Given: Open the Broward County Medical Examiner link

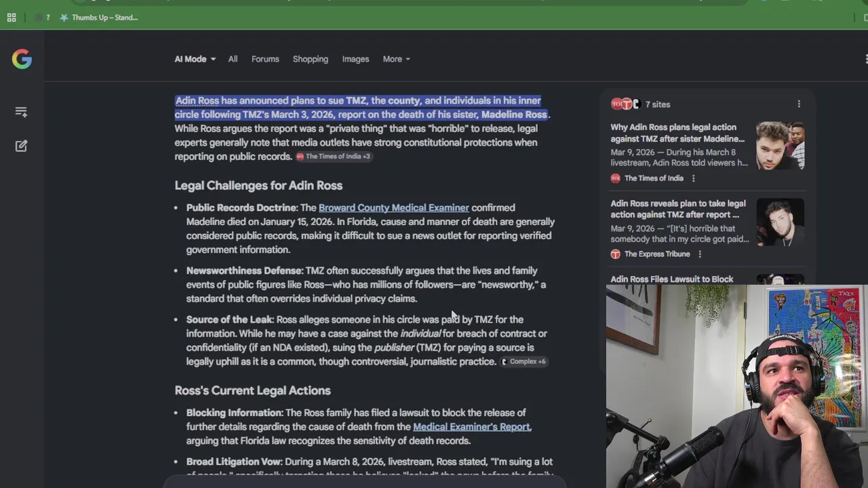Looking at the screenshot, I should tap(394, 207).
